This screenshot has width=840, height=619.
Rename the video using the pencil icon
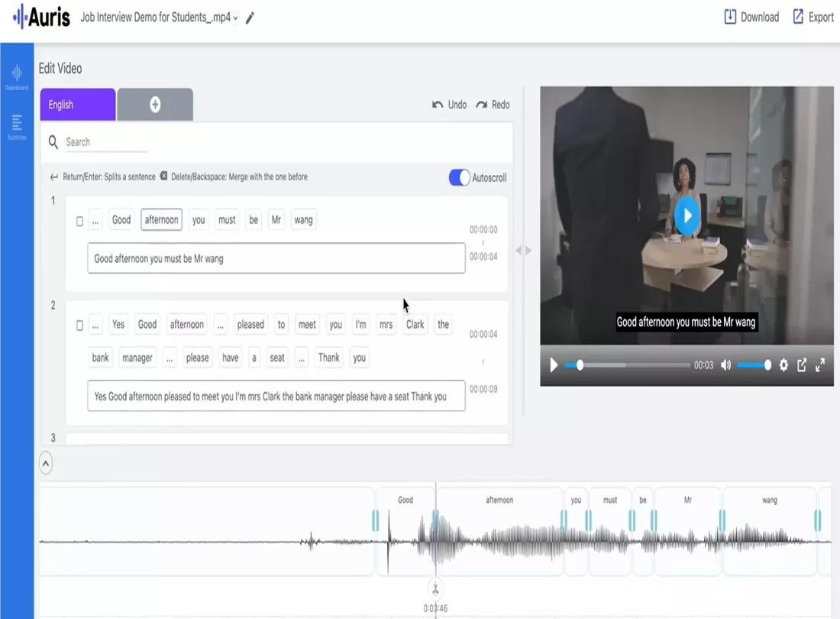click(249, 17)
